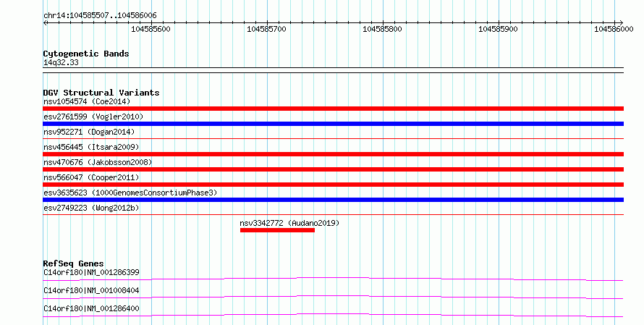Click the RefSeq Genes track title
The image size is (644, 325).
(x=73, y=263)
